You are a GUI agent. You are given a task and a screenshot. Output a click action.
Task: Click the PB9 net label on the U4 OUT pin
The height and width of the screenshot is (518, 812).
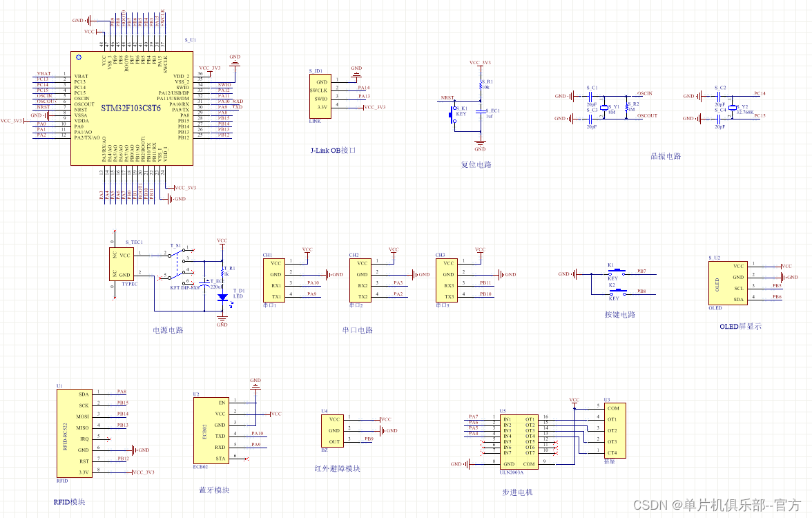[x=369, y=439]
